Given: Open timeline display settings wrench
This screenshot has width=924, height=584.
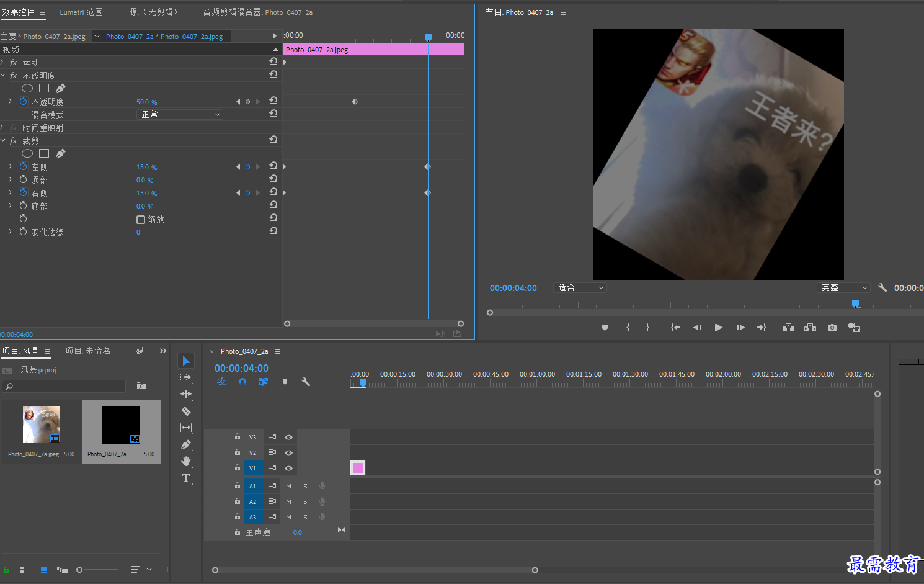Looking at the screenshot, I should 306,382.
